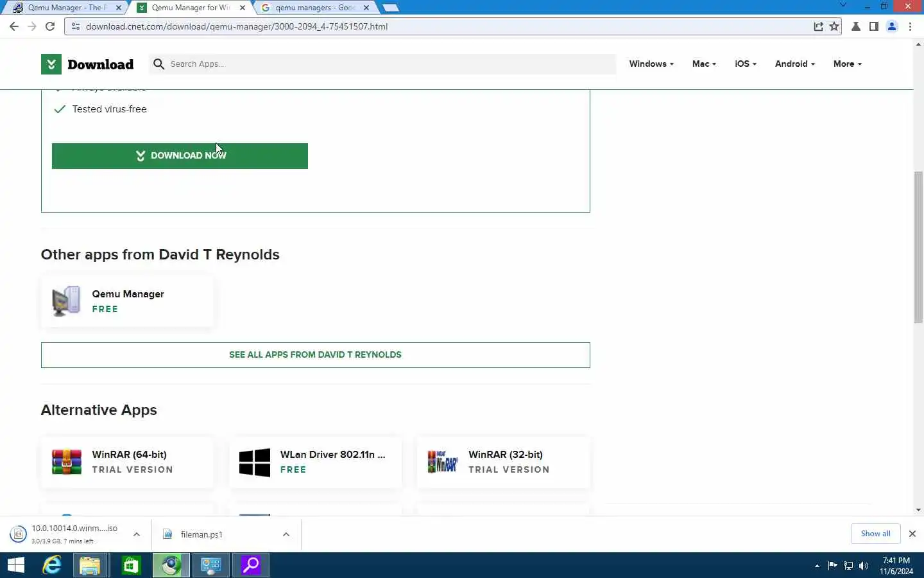Click the page vertical scrollbar thumb
The image size is (924, 578).
(x=918, y=248)
